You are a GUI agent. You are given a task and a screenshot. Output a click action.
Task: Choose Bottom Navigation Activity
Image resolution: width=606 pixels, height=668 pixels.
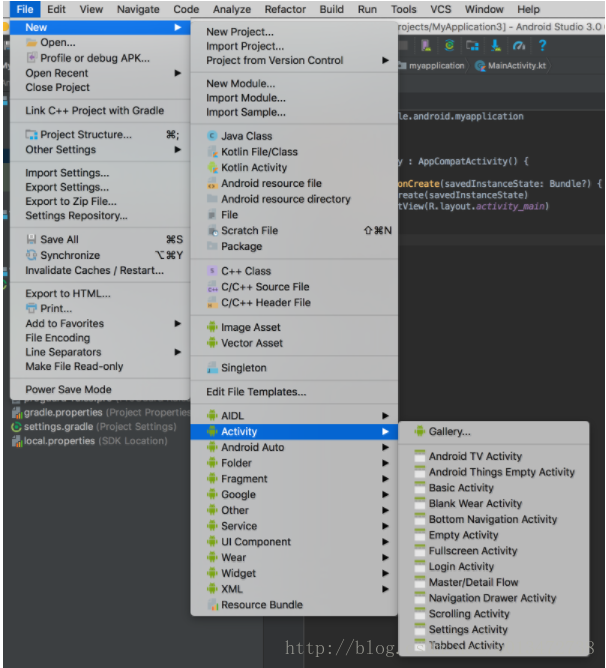click(493, 519)
